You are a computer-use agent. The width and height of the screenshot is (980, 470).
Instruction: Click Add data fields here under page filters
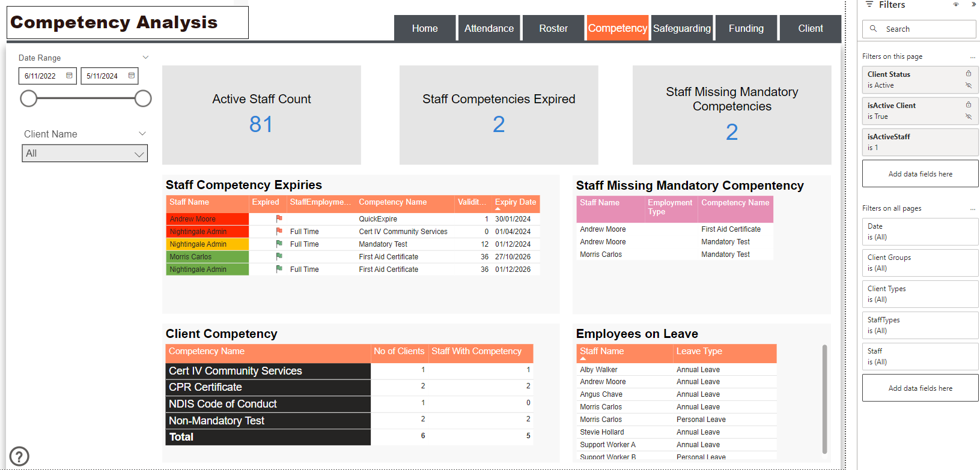(921, 173)
